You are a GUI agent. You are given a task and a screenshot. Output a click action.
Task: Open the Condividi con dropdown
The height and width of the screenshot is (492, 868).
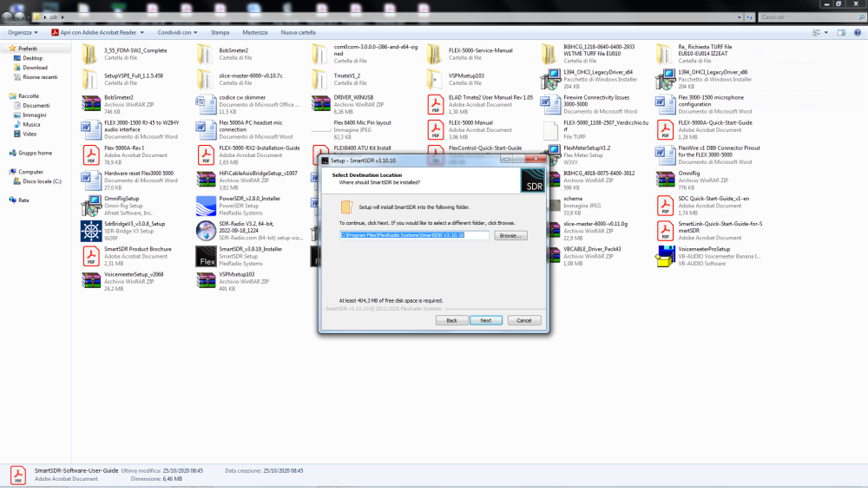pyautogui.click(x=177, y=33)
